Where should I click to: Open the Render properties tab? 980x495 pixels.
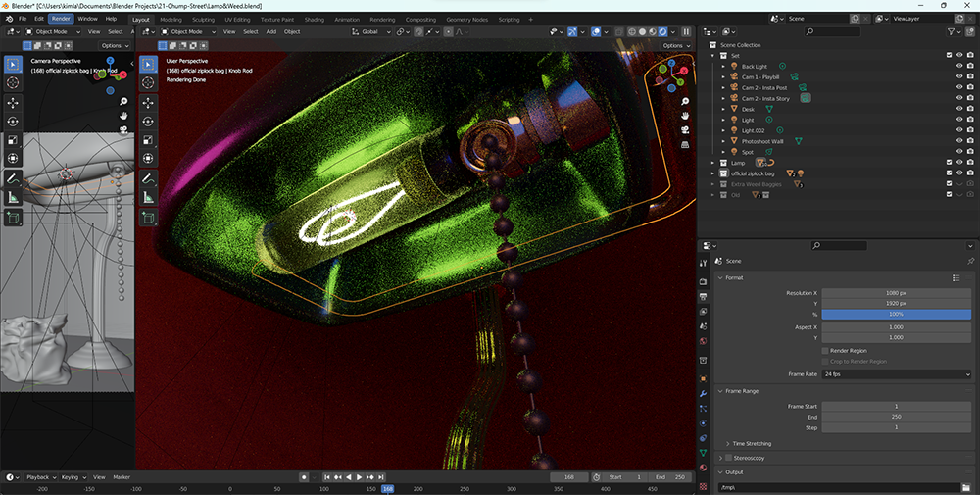click(x=703, y=281)
